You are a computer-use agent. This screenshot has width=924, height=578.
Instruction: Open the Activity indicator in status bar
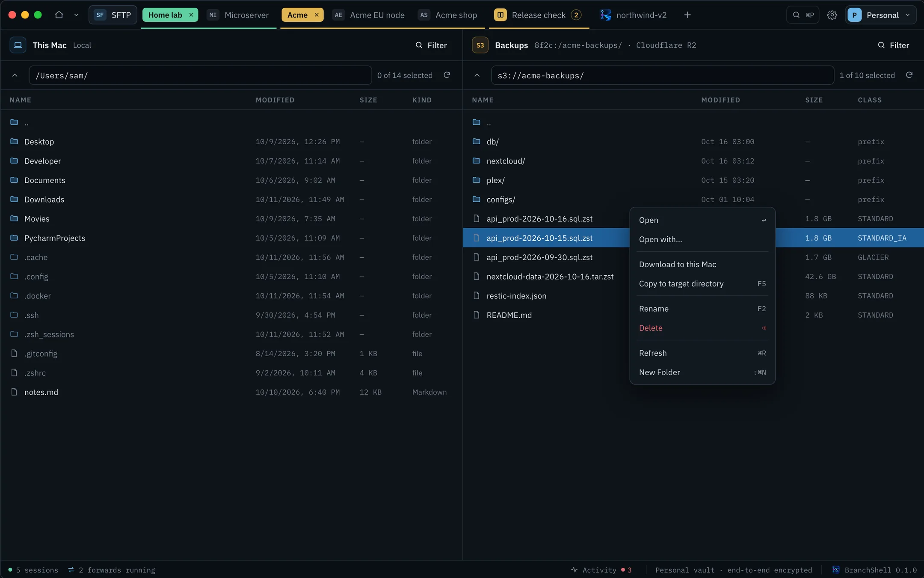pos(601,570)
